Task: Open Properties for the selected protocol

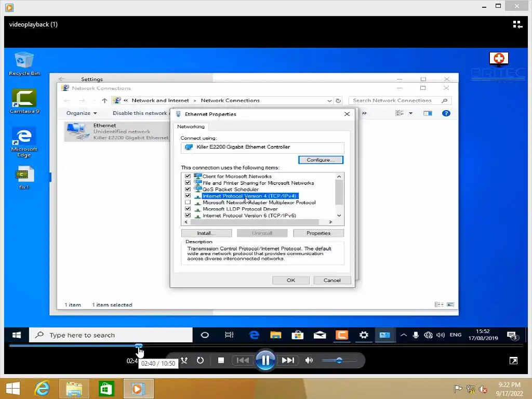Action: (x=318, y=233)
